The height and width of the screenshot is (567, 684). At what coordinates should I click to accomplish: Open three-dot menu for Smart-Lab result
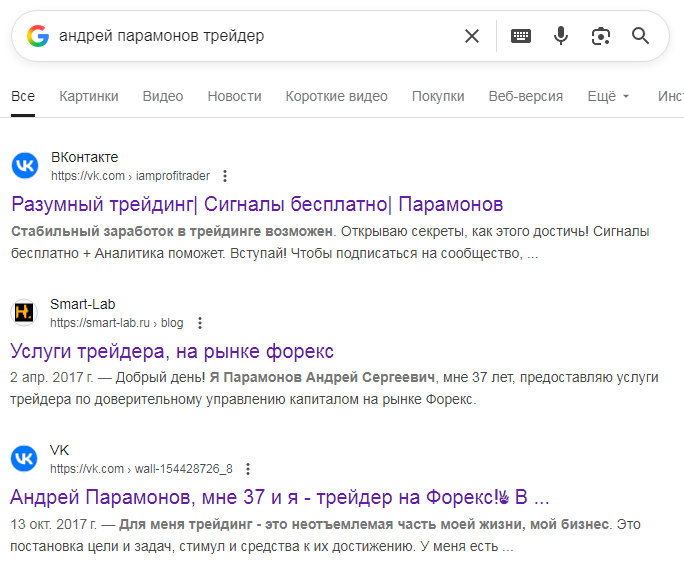click(x=200, y=323)
